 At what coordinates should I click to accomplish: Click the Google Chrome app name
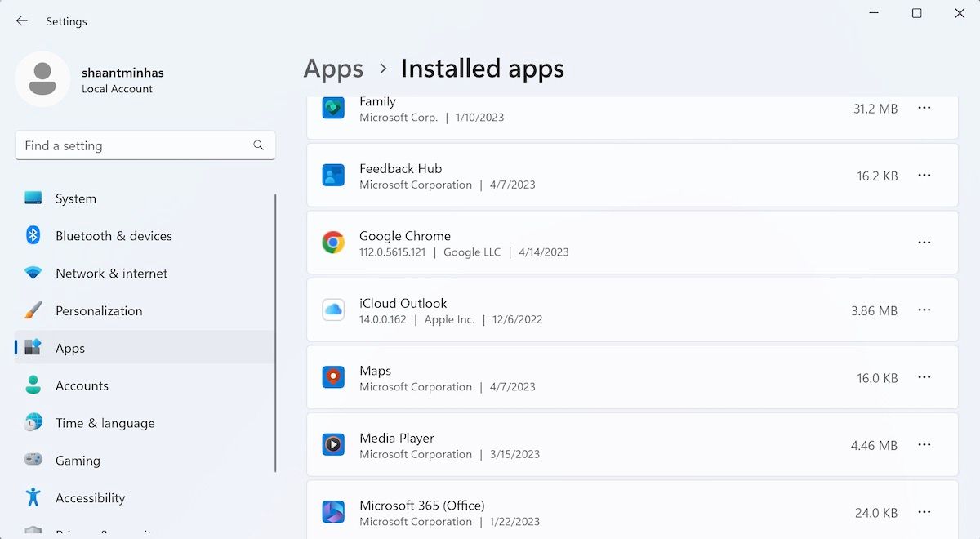tap(405, 236)
